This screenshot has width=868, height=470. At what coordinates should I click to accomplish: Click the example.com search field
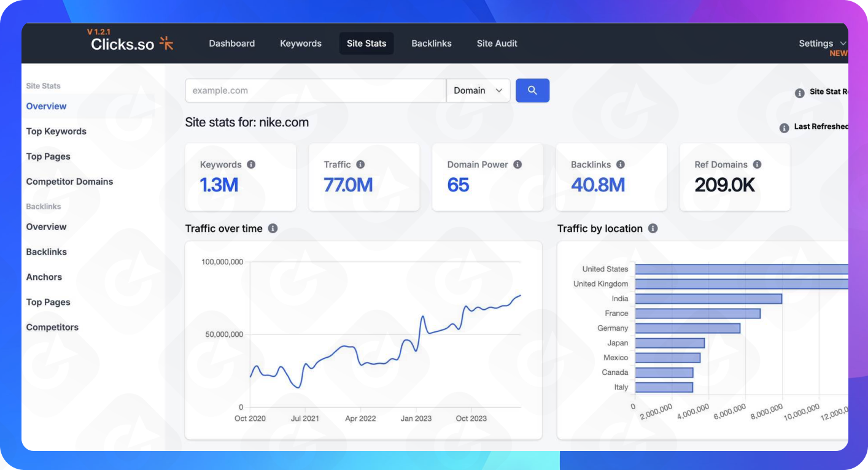[316, 90]
